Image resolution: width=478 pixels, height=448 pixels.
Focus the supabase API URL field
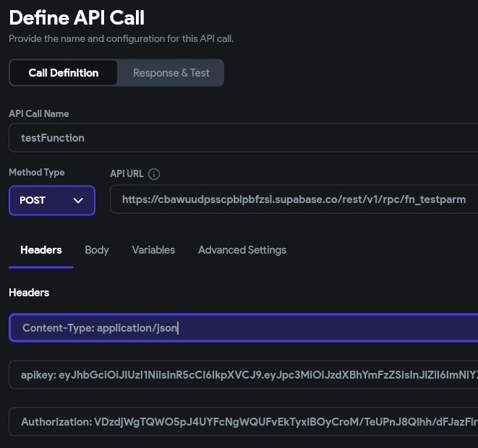tap(294, 199)
